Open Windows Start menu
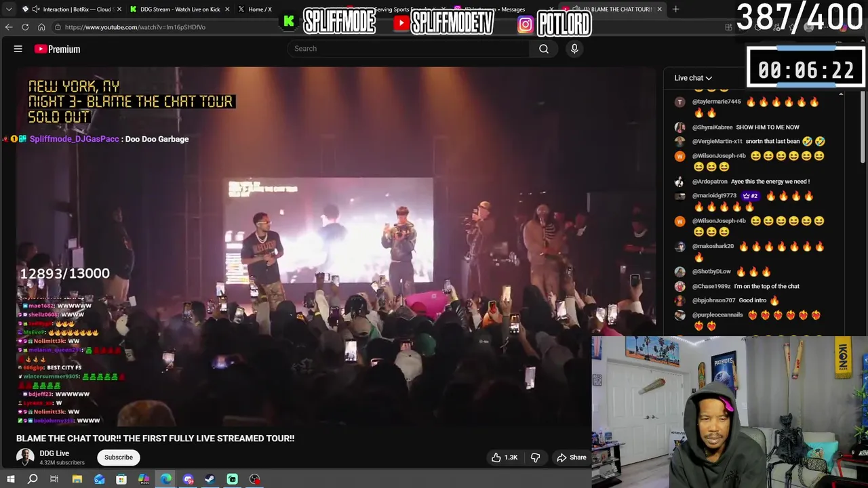 10,479
